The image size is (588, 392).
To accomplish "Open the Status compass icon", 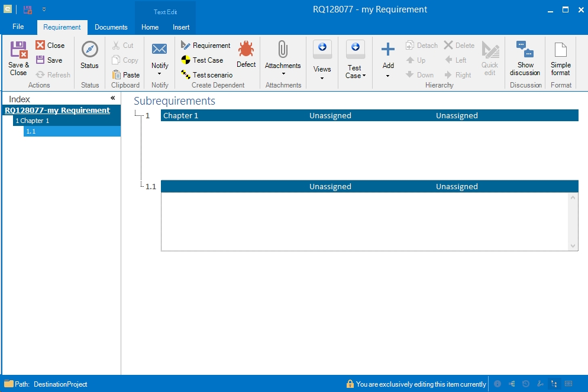I will point(89,50).
